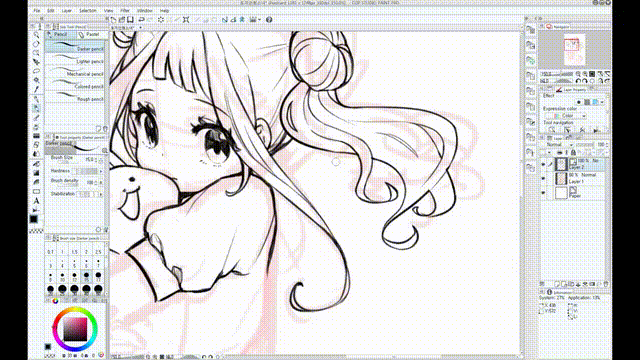640x360 pixels.
Task: Expand the Hardness options arrow
Action: coord(101,171)
